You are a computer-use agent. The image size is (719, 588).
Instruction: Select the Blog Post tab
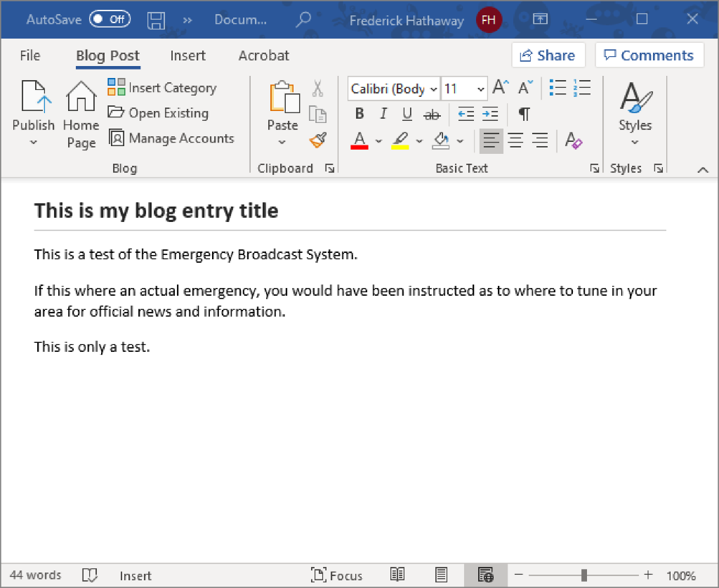[x=107, y=55]
